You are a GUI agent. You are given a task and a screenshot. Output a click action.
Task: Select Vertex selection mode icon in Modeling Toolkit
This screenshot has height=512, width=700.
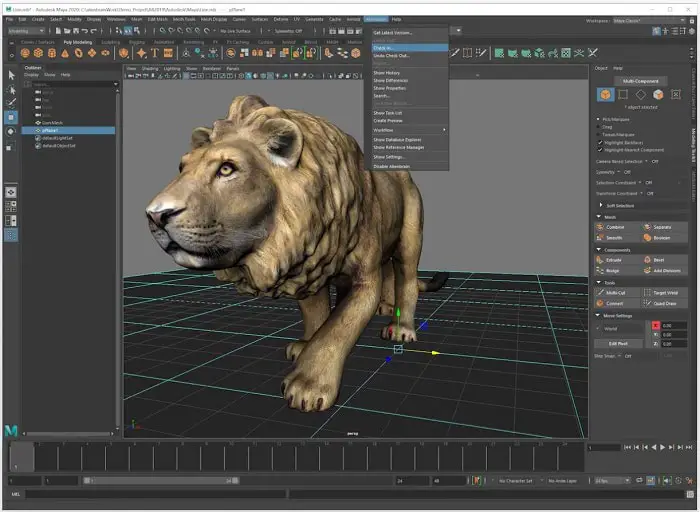click(623, 95)
